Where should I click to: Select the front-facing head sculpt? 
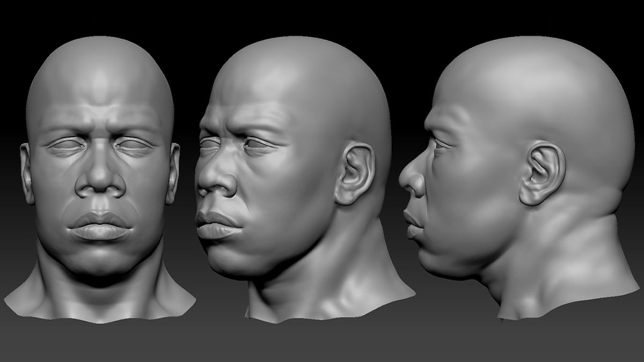99,180
